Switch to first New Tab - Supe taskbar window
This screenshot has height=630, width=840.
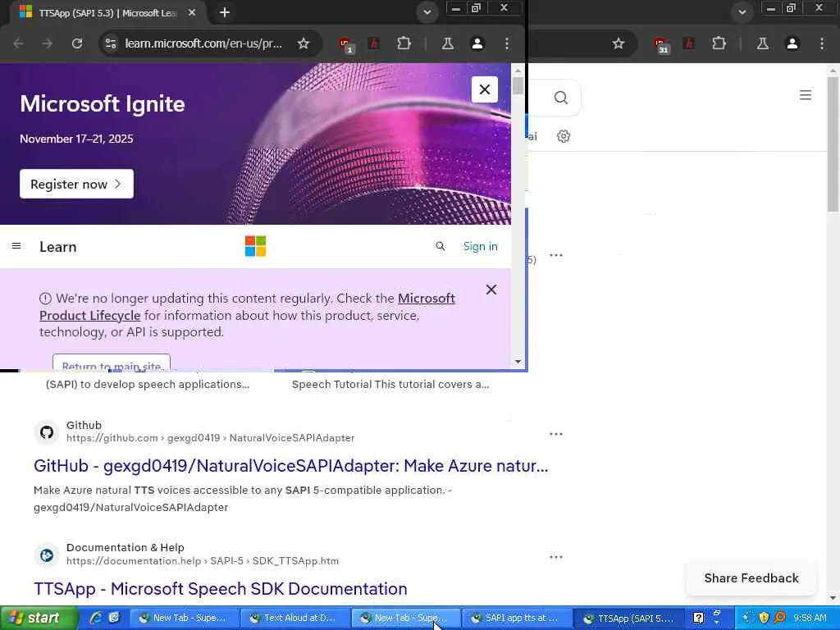pyautogui.click(x=183, y=619)
